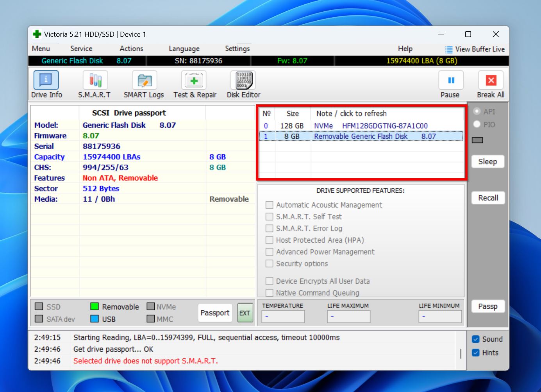Put drive to Sleep

[x=487, y=161]
